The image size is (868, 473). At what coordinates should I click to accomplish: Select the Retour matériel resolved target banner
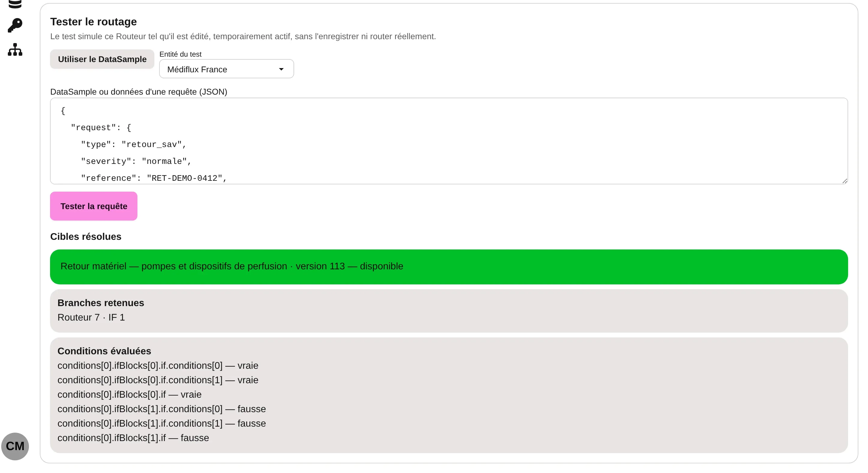click(x=449, y=267)
